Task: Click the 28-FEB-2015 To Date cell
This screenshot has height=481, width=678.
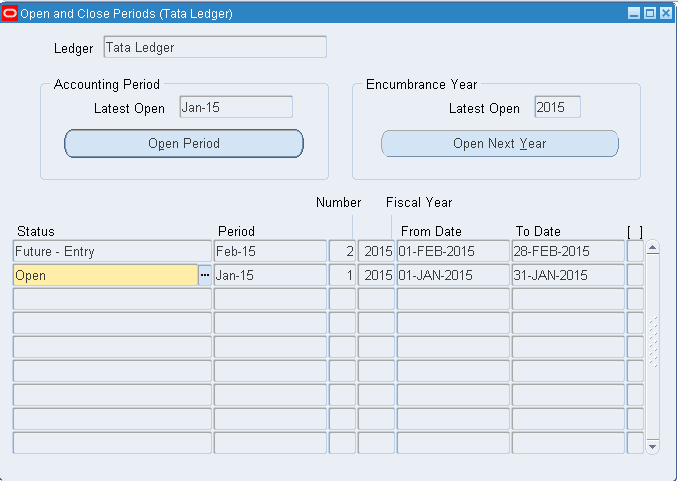Action: click(x=567, y=251)
